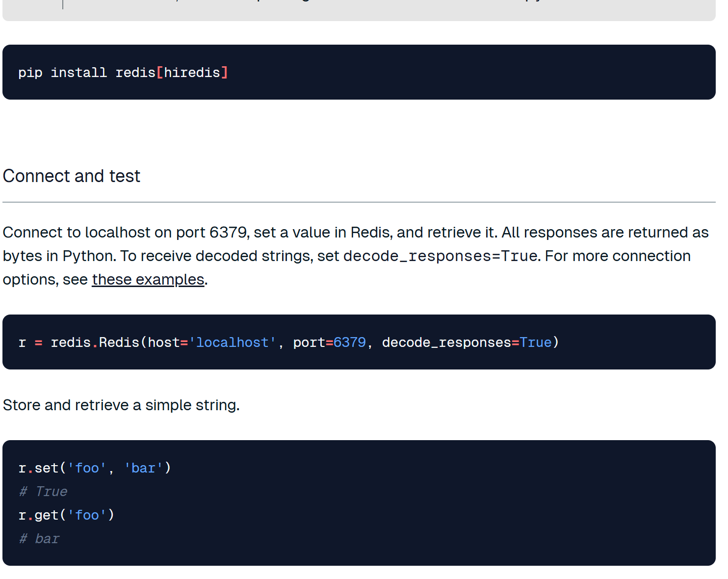This screenshot has height=579, width=728.
Task: Click the r.get('foo') code line
Action: tap(66, 515)
